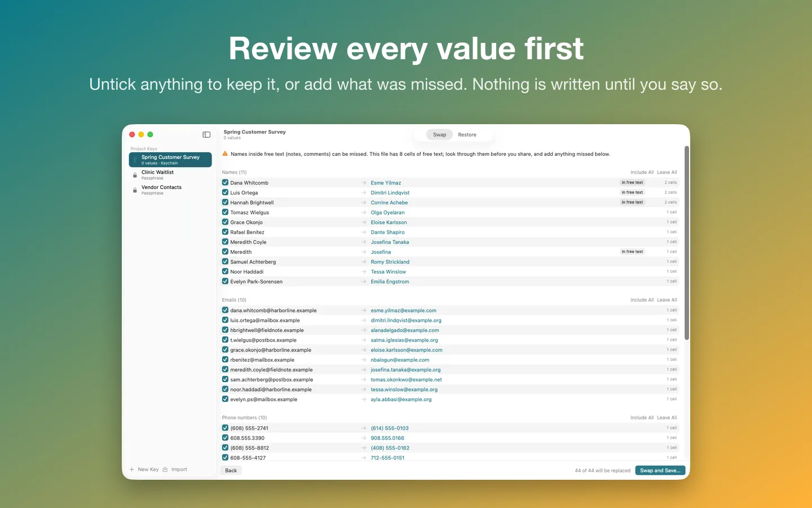Edit replacement email esme.yilmaz@example.com
Image resolution: width=812 pixels, height=508 pixels.
coord(403,310)
